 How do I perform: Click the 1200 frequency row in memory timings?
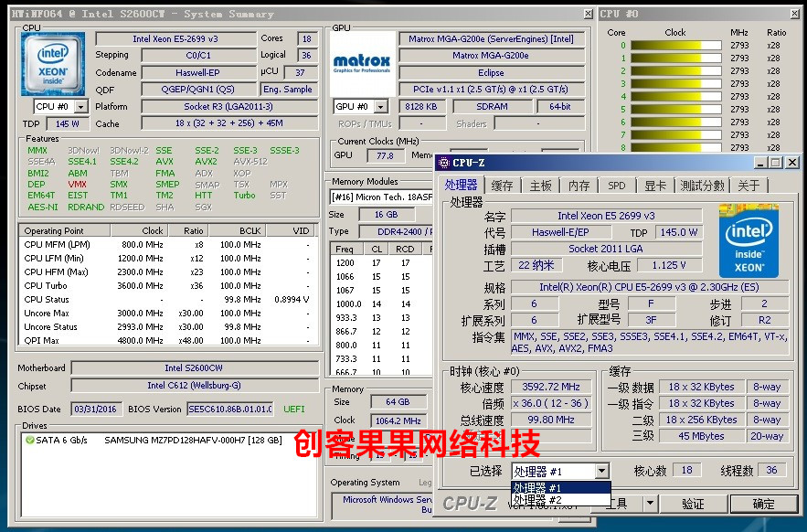(381, 262)
